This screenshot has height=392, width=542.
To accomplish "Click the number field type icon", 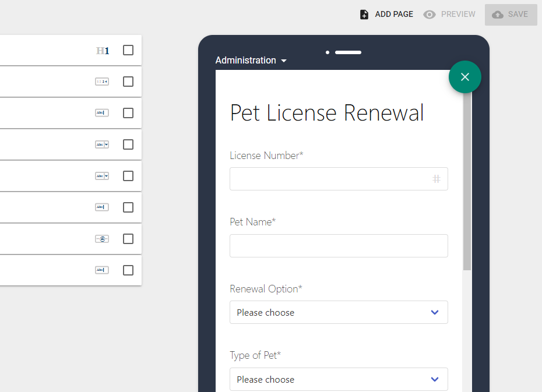I will coord(102,82).
